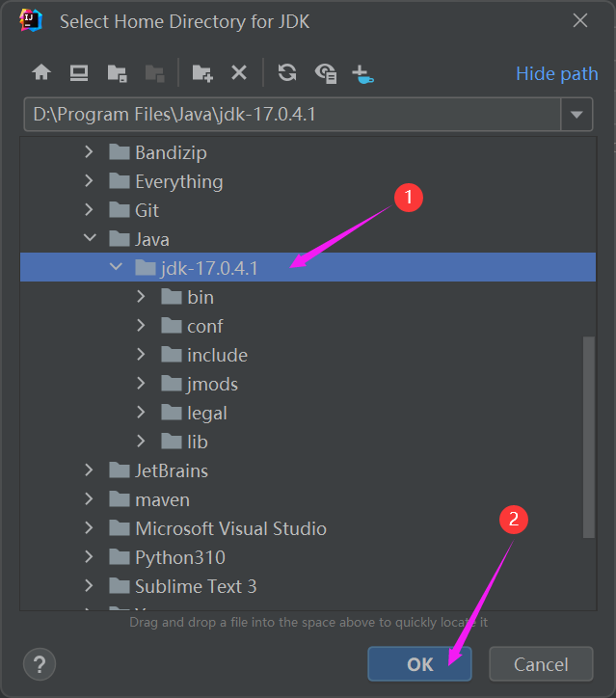This screenshot has width=616, height=698.
Task: Expand the lib folder
Action: [141, 442]
